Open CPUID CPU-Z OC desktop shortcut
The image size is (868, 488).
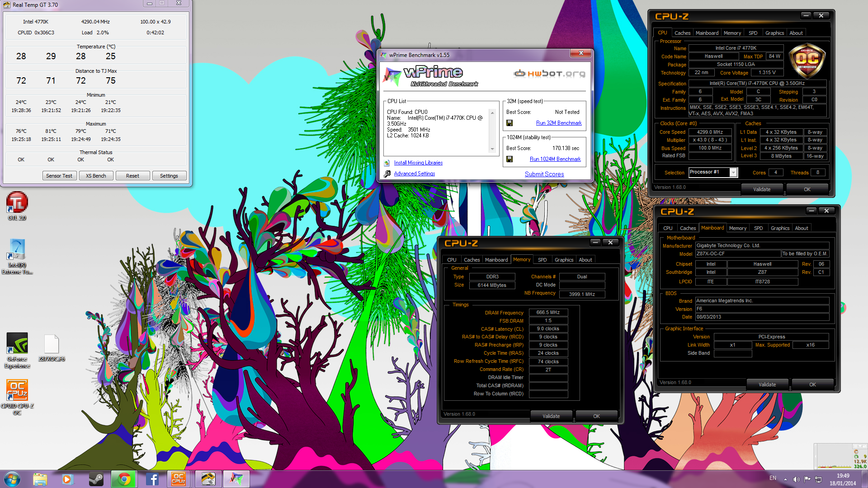click(17, 397)
